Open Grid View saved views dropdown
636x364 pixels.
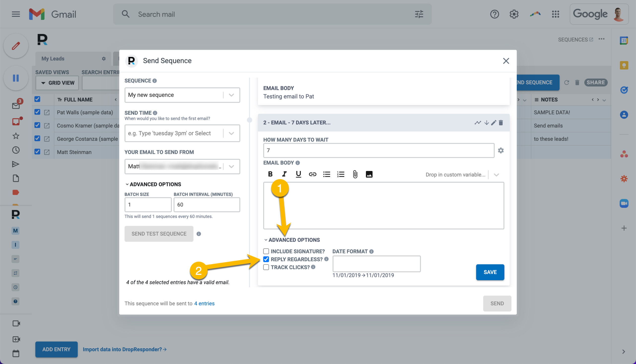57,83
